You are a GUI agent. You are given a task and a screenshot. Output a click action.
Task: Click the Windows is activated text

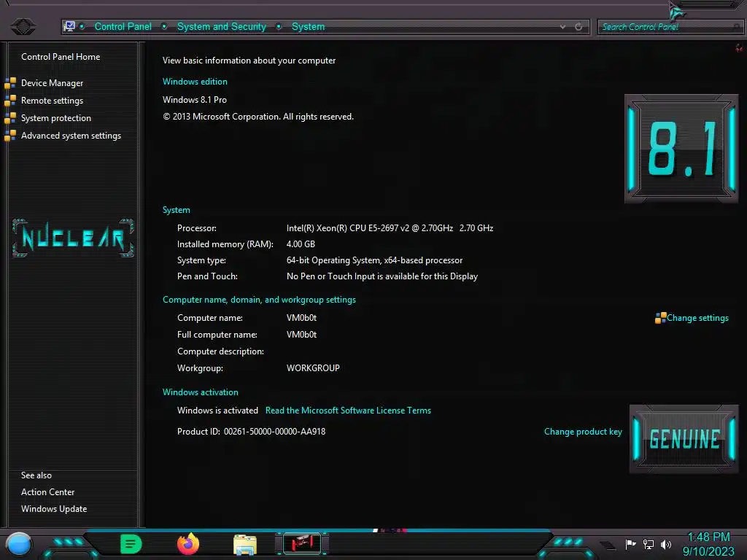217,411
